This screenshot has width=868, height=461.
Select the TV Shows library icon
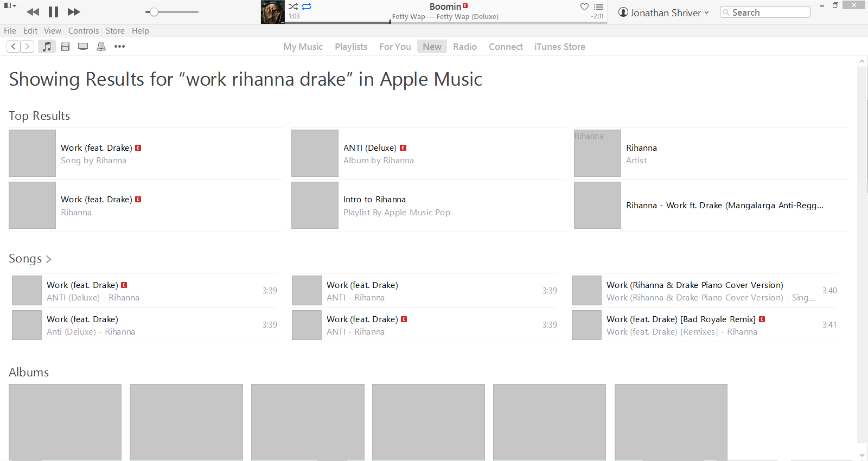click(x=83, y=47)
